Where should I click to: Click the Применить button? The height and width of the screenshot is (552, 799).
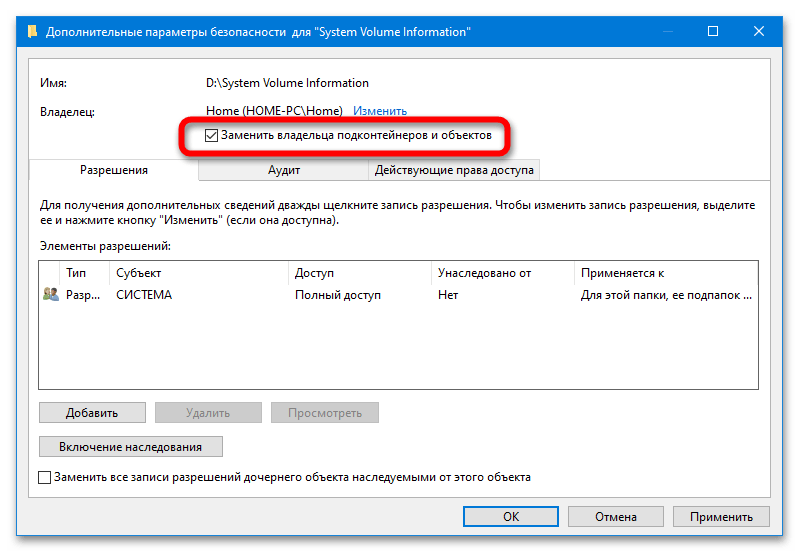[x=721, y=516]
